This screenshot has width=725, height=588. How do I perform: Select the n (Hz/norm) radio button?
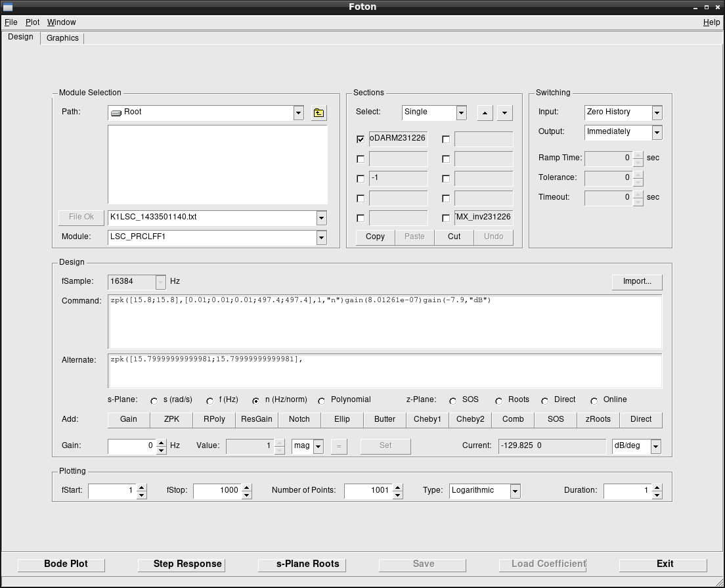tap(255, 401)
